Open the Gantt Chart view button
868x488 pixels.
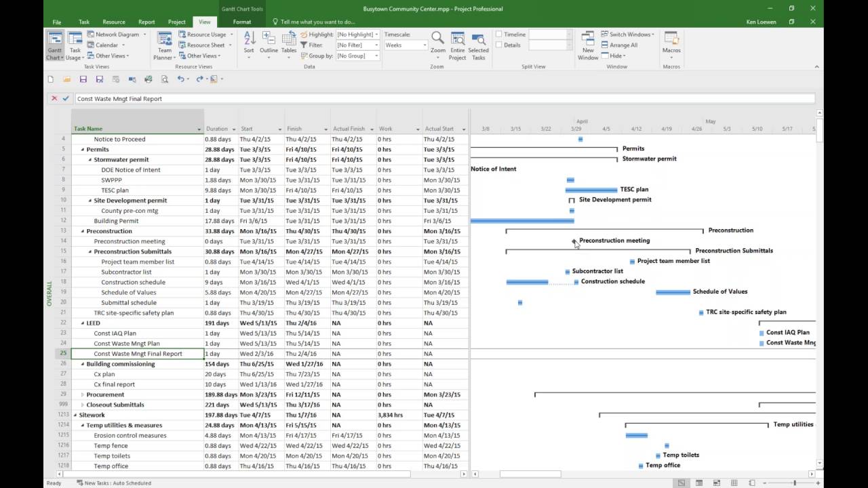tap(55, 46)
